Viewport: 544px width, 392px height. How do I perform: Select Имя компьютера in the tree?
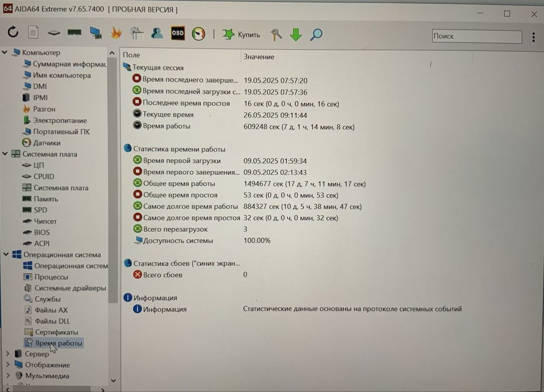(x=57, y=75)
